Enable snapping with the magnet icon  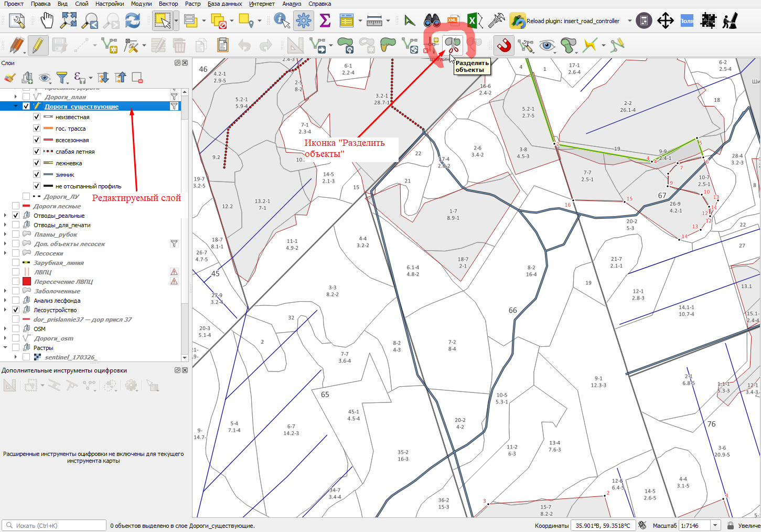[504, 45]
